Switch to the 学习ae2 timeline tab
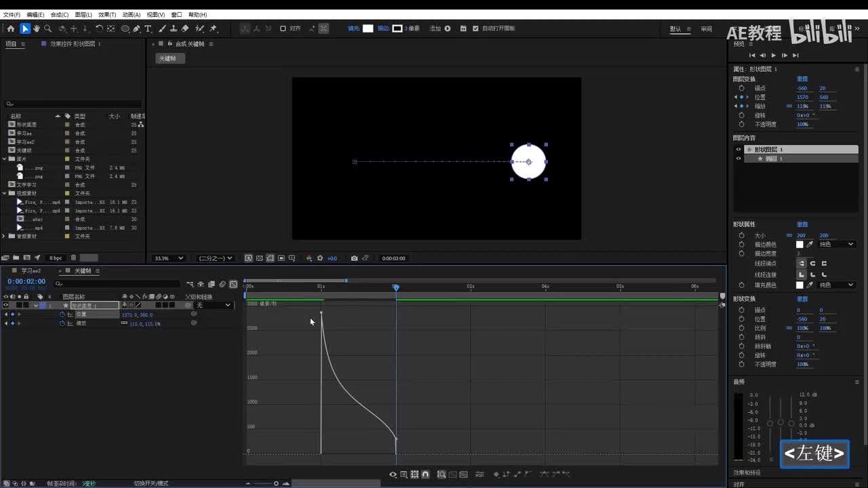Viewport: 868px width, 488px height. [31, 270]
